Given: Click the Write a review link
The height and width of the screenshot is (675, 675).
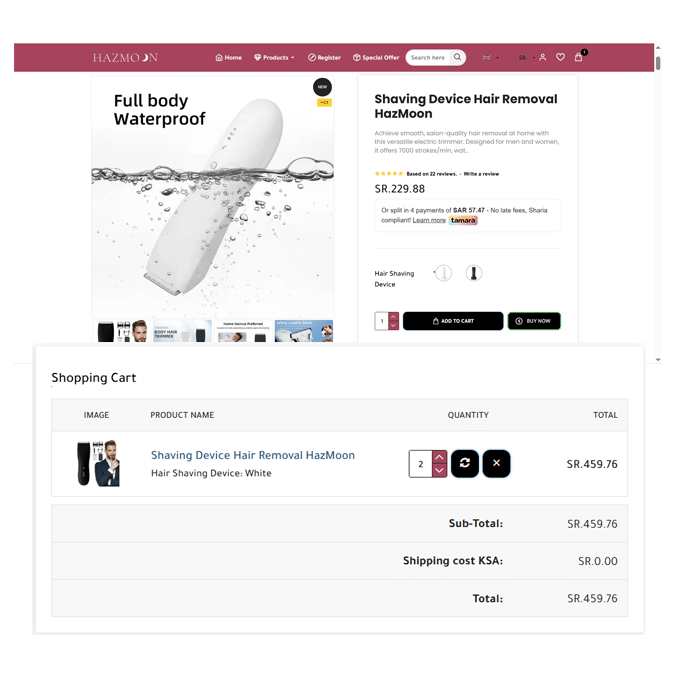Looking at the screenshot, I should (x=481, y=174).
